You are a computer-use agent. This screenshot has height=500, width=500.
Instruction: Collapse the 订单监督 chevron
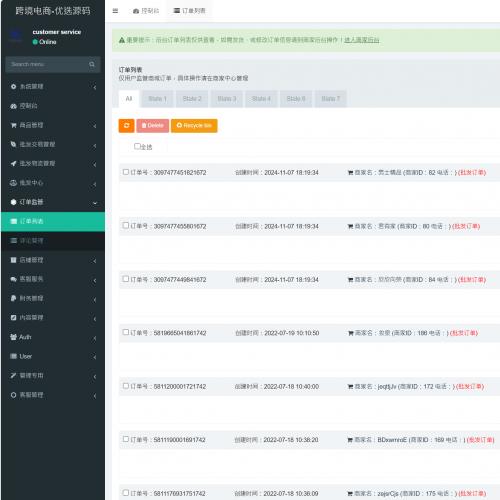tap(95, 203)
